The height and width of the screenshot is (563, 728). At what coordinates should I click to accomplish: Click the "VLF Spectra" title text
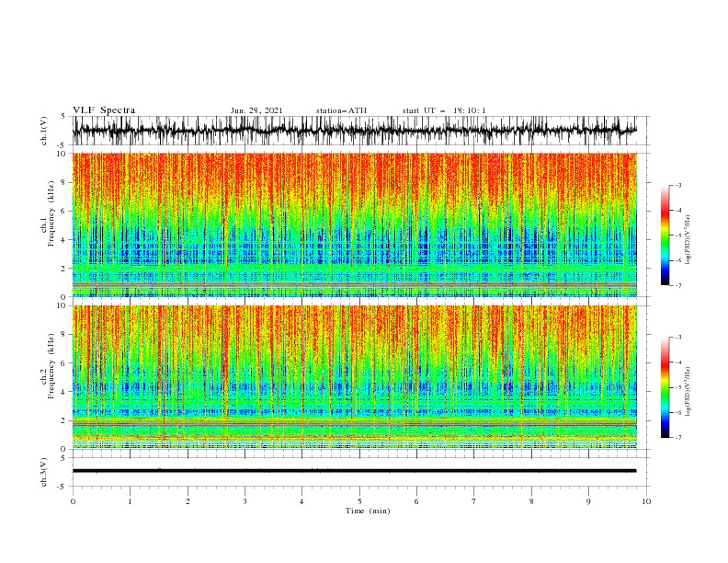pyautogui.click(x=104, y=110)
